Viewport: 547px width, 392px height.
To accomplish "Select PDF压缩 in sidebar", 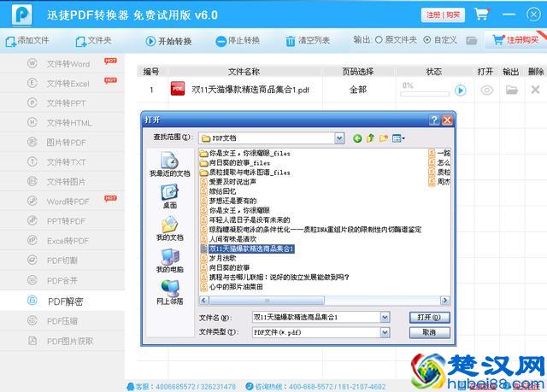I will 62,321.
